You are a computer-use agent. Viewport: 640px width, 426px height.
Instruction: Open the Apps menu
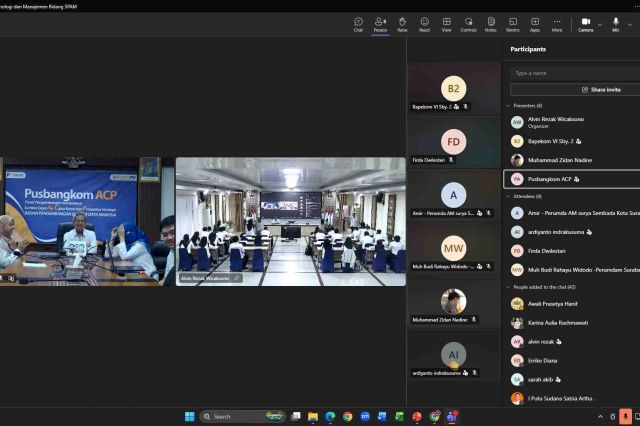pyautogui.click(x=535, y=24)
